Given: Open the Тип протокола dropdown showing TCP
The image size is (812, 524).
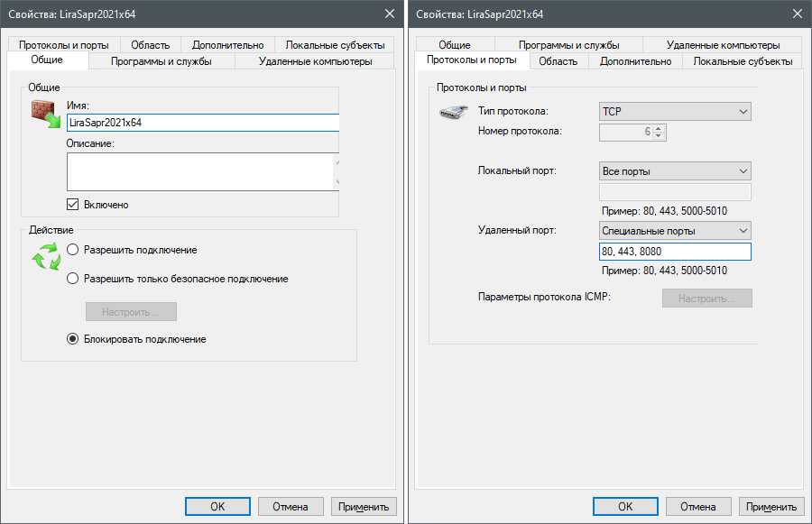Looking at the screenshot, I should pyautogui.click(x=675, y=111).
